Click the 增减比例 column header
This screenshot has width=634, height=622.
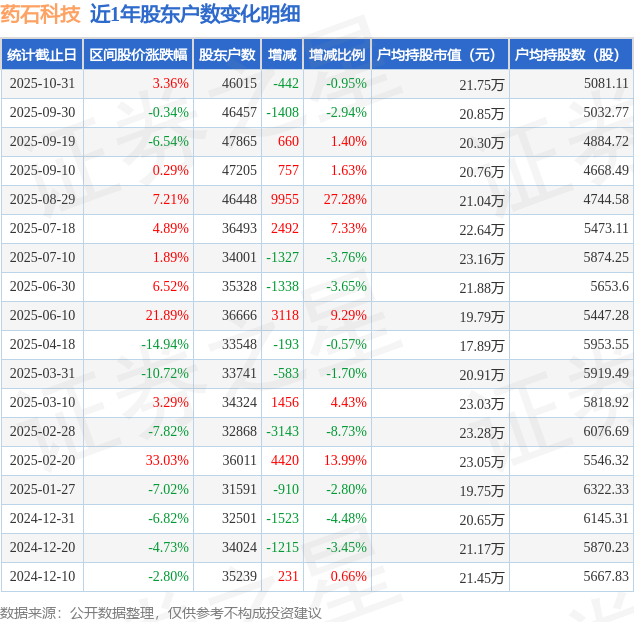337,55
